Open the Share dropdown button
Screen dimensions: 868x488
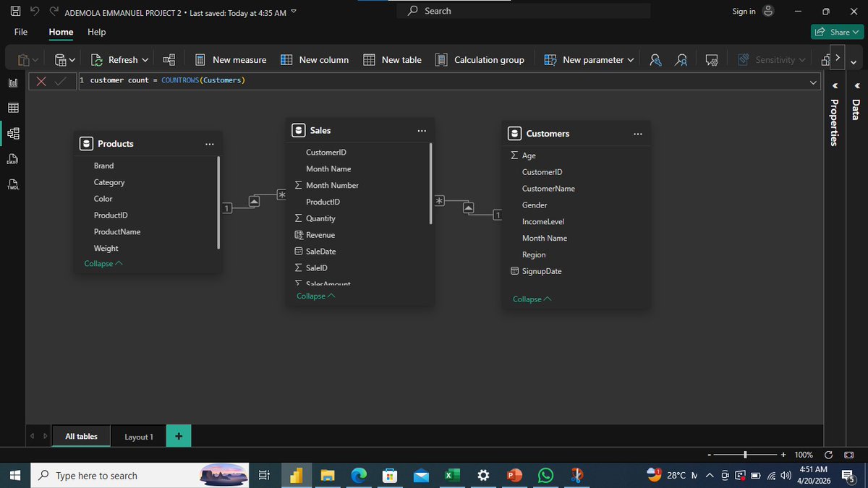(x=838, y=32)
